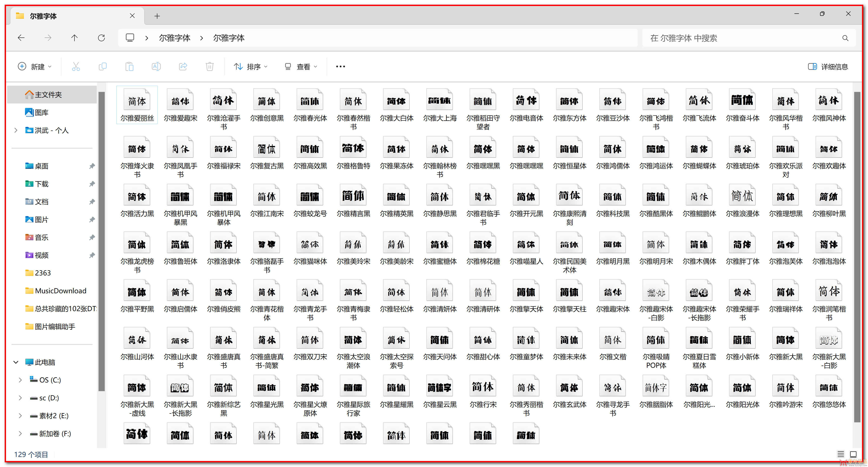Expand the OS (C:) drive node
The image size is (868, 467).
20,380
